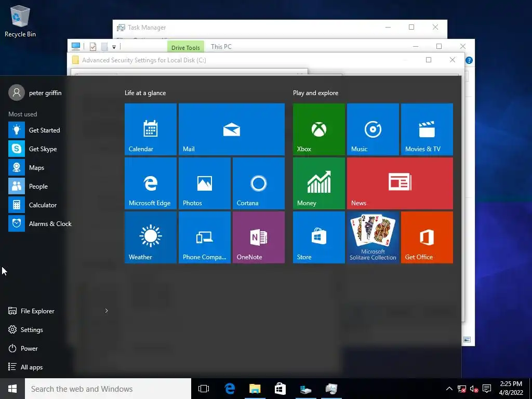Open the Mail tile
The image size is (532, 399).
(x=231, y=129)
